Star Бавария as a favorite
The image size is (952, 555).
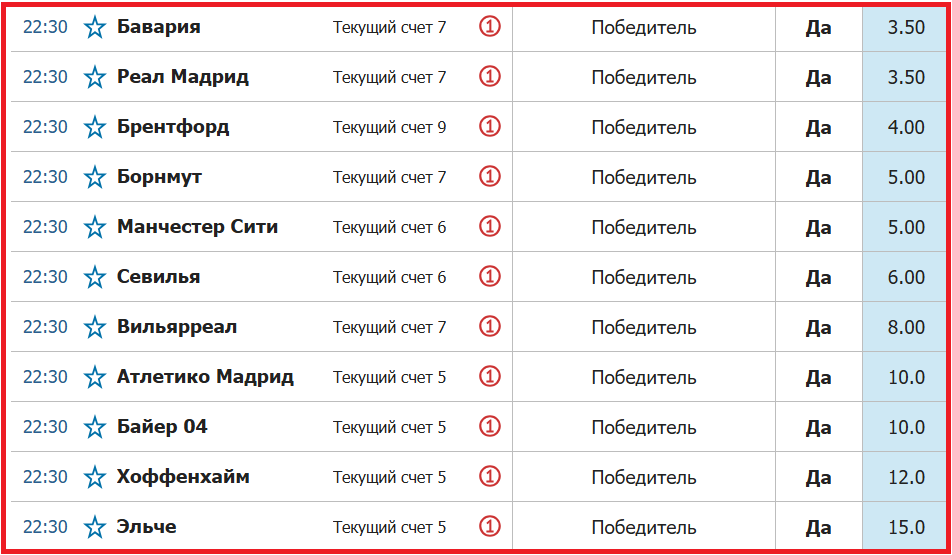tap(95, 28)
